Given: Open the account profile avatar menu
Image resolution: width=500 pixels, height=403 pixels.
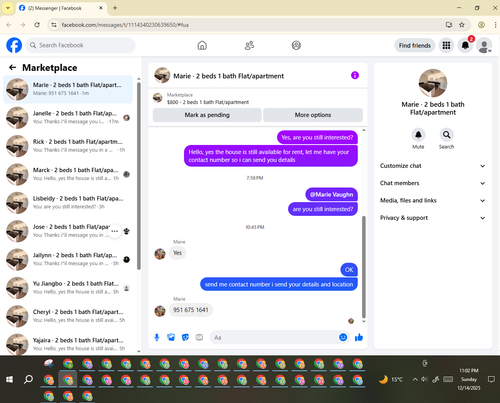Looking at the screenshot, I should click(484, 45).
